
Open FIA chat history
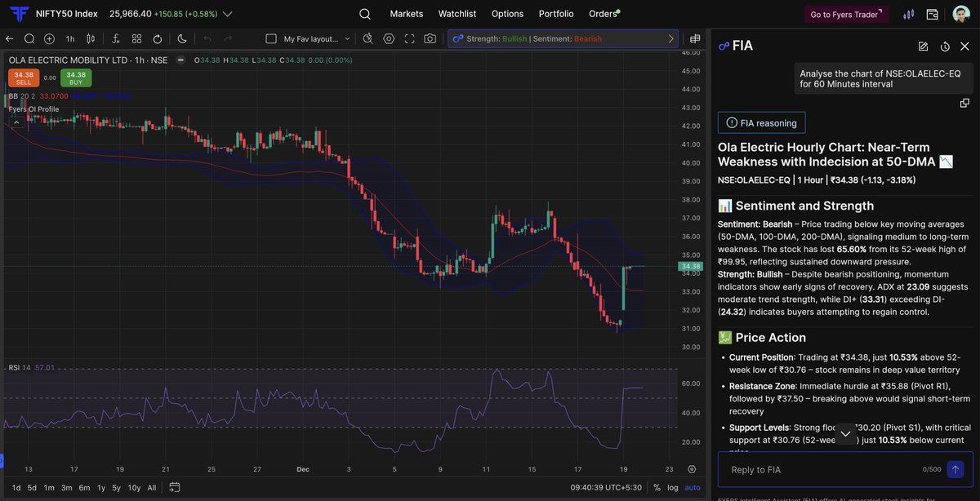[944, 47]
